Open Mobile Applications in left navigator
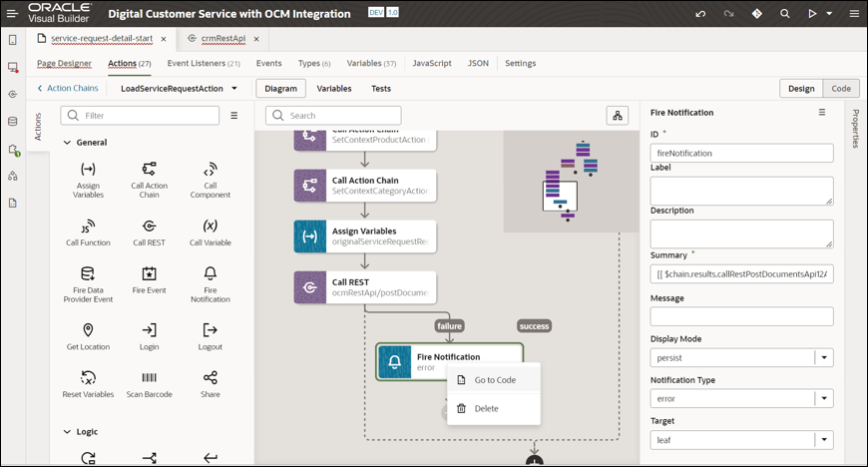This screenshot has width=868, height=467. [13, 40]
